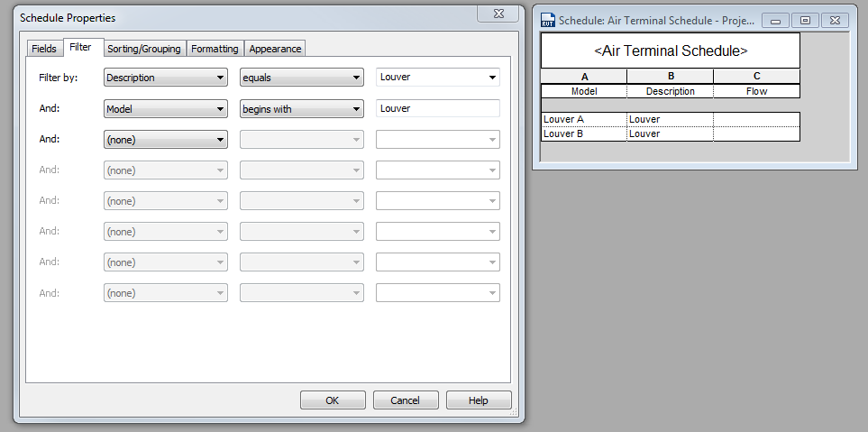868x432 pixels.
Task: Select column B header in schedule
Action: coord(671,77)
